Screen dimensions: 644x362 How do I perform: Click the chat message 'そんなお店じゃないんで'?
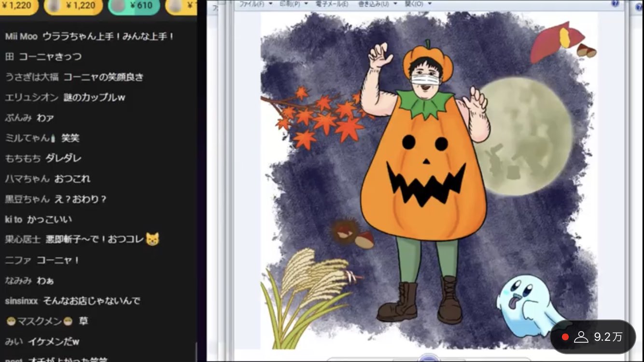click(x=91, y=301)
